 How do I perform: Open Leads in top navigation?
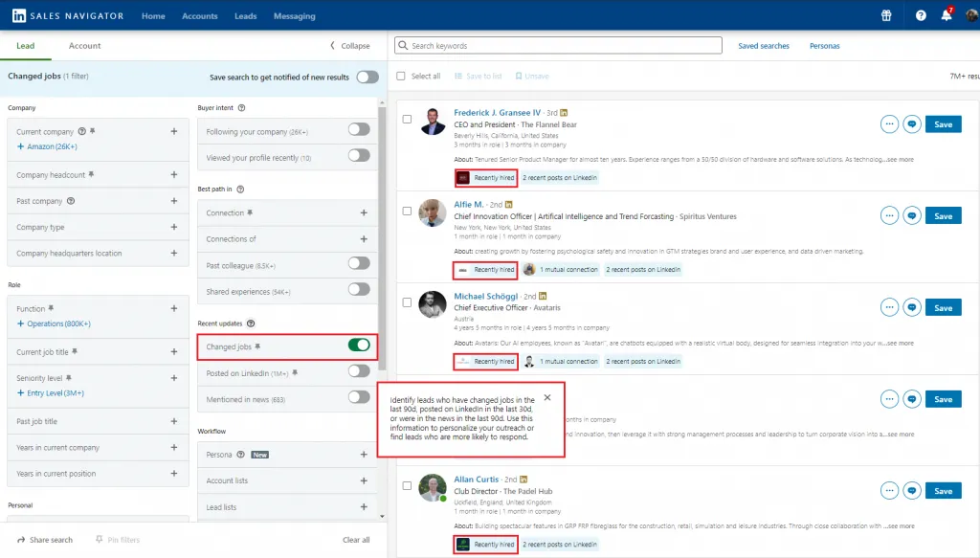(246, 16)
